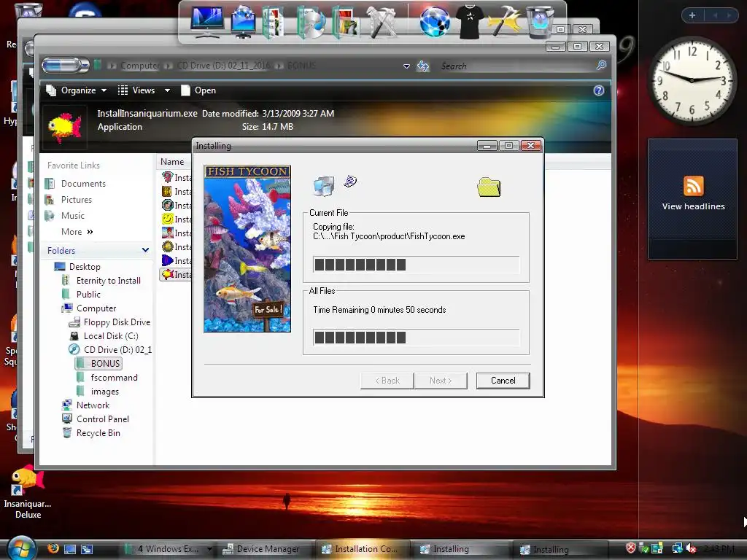Click the Explorer search field
The width and height of the screenshot is (747, 560).
[x=517, y=66]
